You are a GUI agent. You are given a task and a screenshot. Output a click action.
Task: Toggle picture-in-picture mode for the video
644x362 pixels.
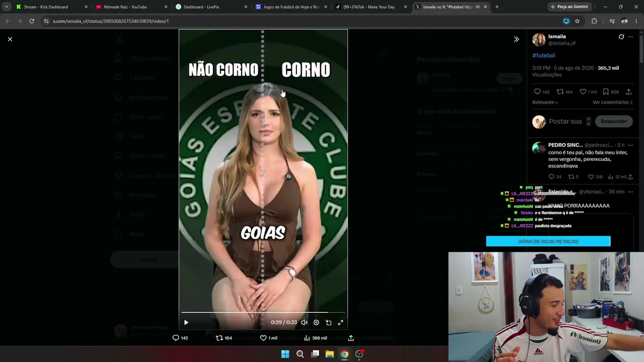(x=329, y=323)
